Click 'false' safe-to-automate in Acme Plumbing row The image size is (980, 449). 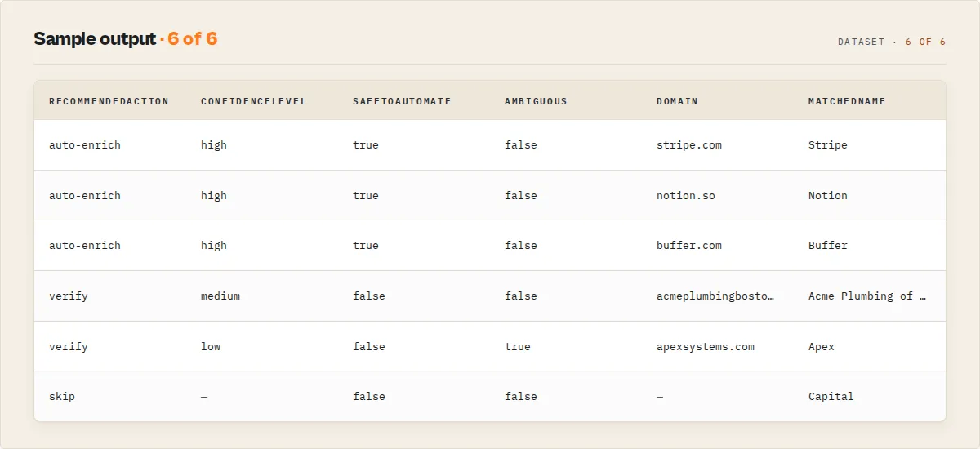[x=369, y=296]
